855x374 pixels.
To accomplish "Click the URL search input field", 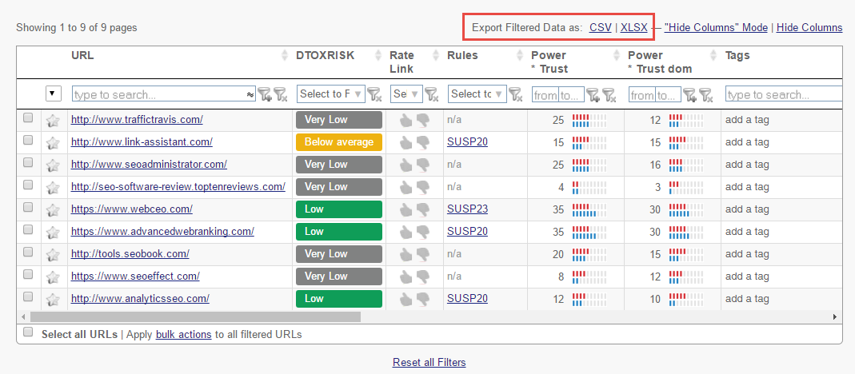I will 164,94.
